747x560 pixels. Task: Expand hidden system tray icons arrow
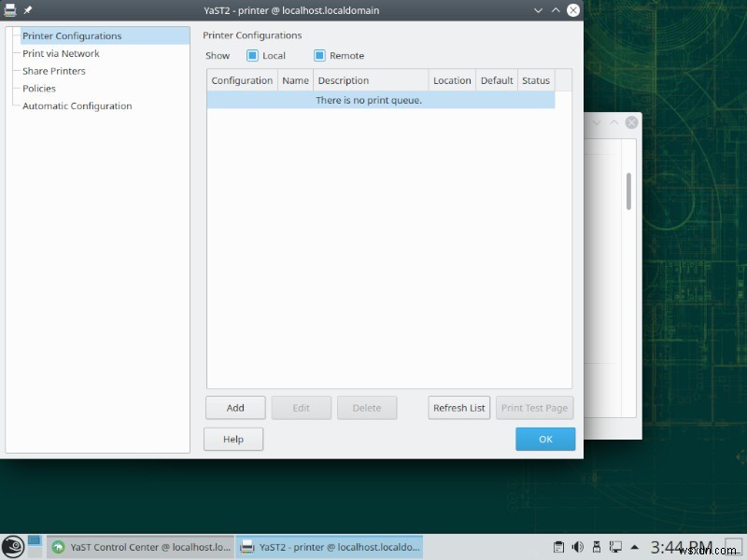click(636, 547)
